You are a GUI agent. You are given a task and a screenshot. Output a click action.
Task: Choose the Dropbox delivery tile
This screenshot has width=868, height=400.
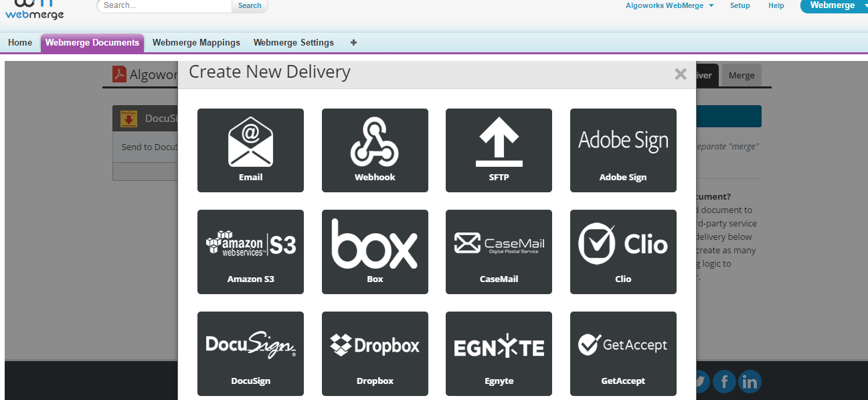click(375, 353)
